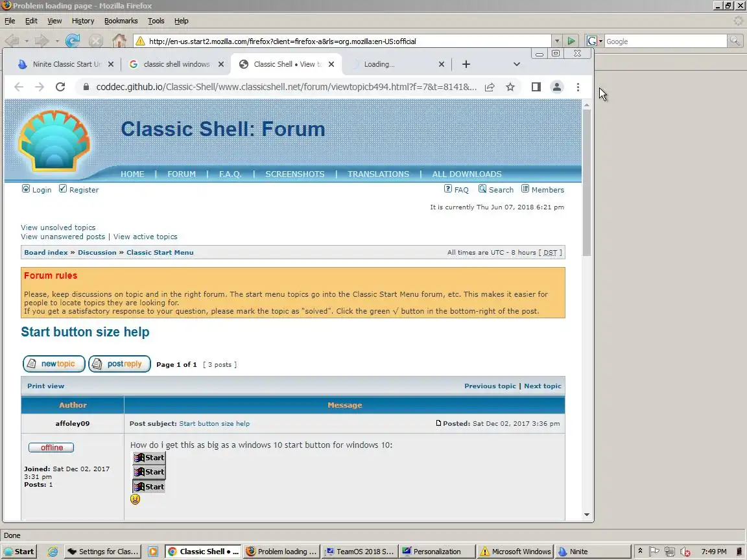This screenshot has width=747, height=560.
Task: Click Chrome forward arrow
Action: (40, 87)
